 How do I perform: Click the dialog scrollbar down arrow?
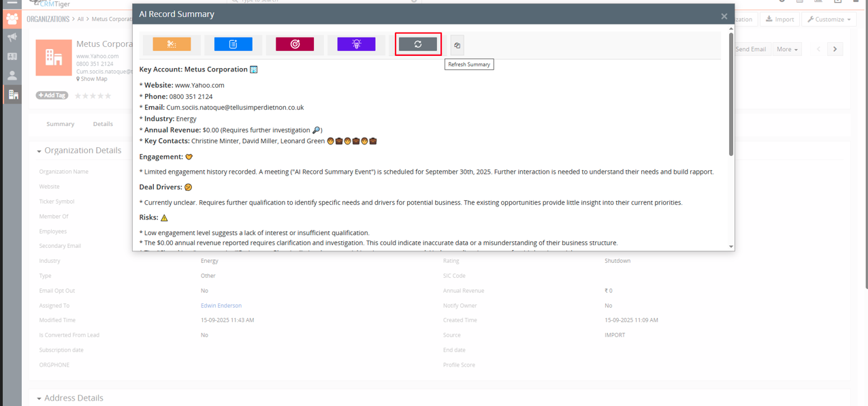point(731,247)
